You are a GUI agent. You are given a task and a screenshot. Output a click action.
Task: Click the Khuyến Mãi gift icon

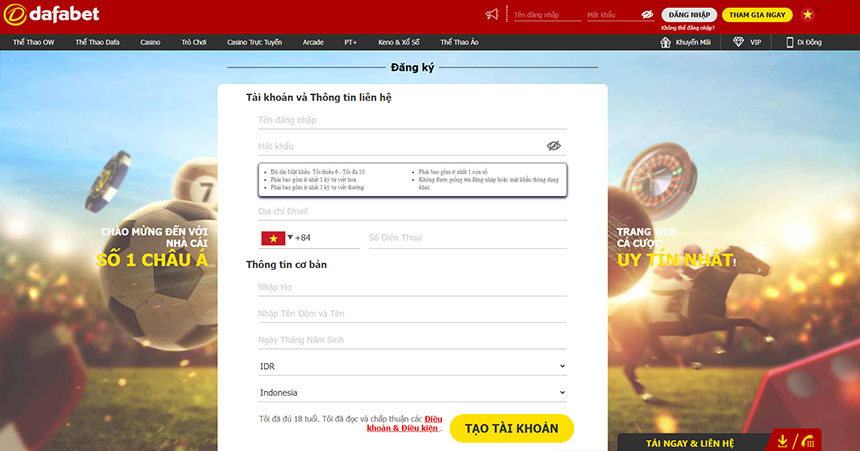[666, 43]
